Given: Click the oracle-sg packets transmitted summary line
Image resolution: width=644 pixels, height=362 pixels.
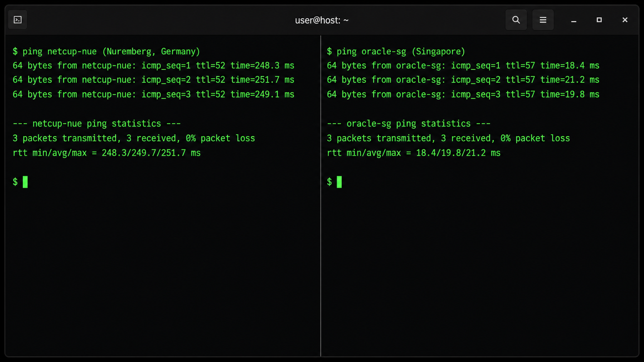Looking at the screenshot, I should pos(448,138).
